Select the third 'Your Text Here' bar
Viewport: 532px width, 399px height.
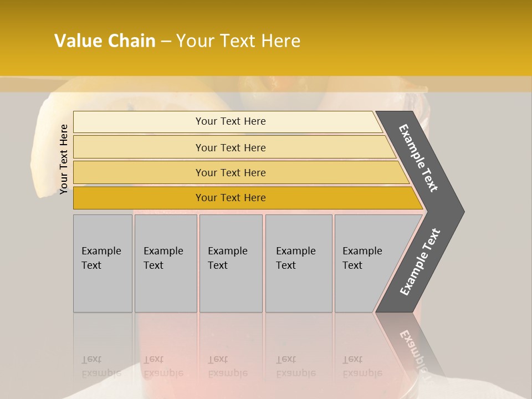click(x=241, y=172)
